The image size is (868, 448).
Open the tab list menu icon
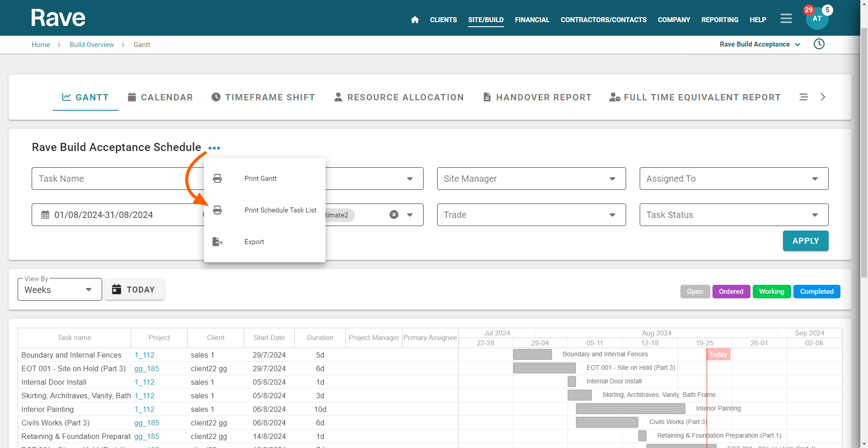pyautogui.click(x=803, y=97)
